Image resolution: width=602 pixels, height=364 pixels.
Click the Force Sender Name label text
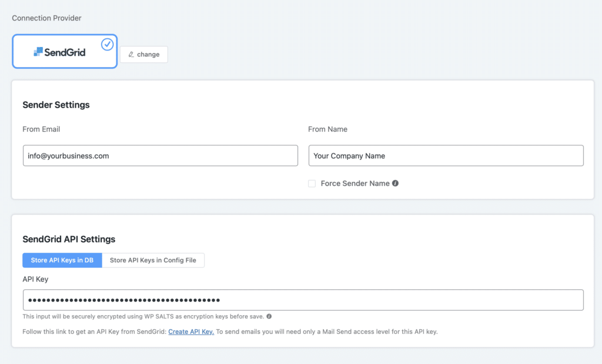[x=354, y=183]
